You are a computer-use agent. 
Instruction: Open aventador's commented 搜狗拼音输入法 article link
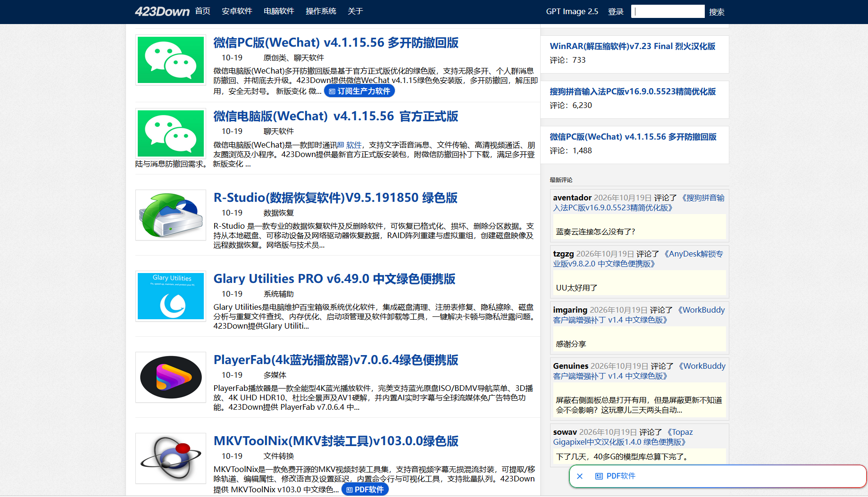(639, 203)
